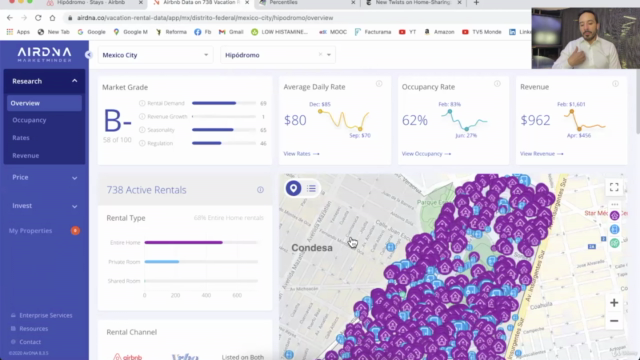640x360 pixels.
Task: Select Occupancy in sidebar
Action: (29, 120)
